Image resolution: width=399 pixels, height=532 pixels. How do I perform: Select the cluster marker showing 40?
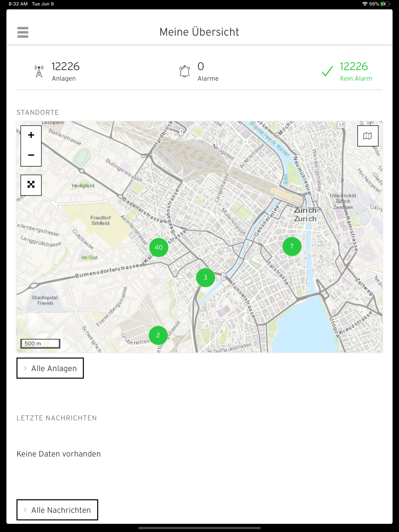[x=159, y=247]
